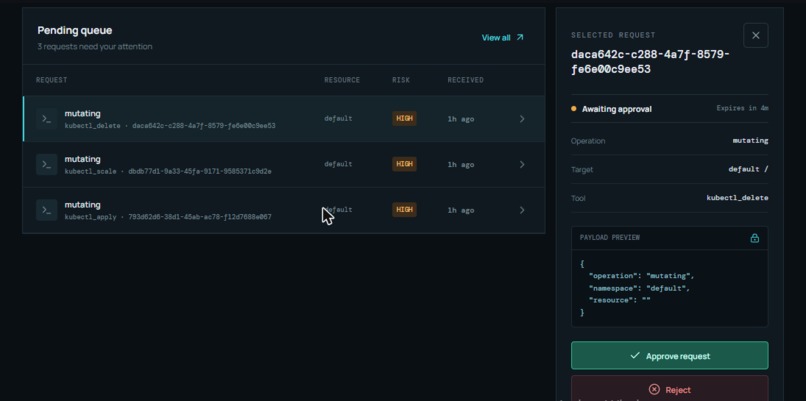Click HIGH risk badge on kubectl_scale row
The image size is (806, 401).
point(404,164)
